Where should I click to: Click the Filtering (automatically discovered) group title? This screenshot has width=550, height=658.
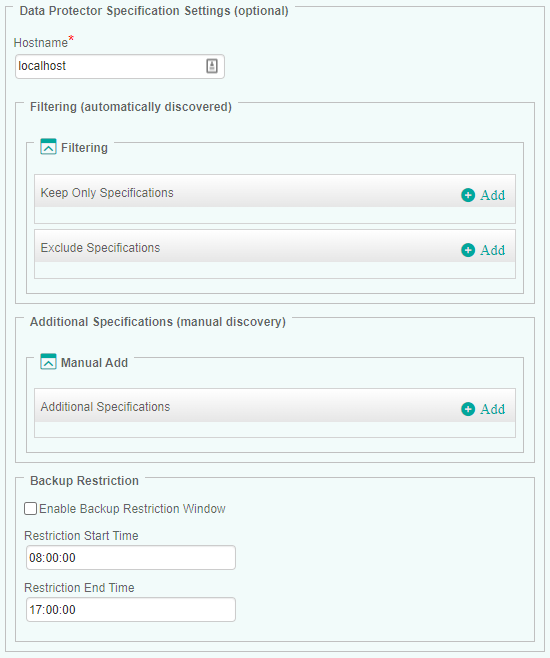click(x=131, y=107)
